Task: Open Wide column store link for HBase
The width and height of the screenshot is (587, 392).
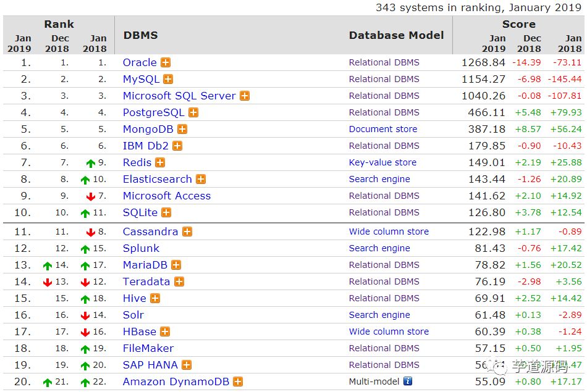Action: [389, 332]
